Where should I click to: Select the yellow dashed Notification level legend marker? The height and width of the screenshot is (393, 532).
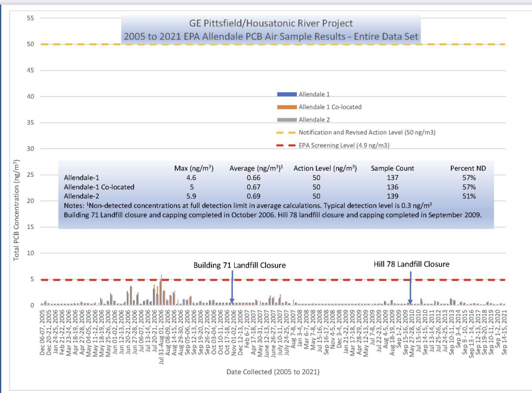286,132
